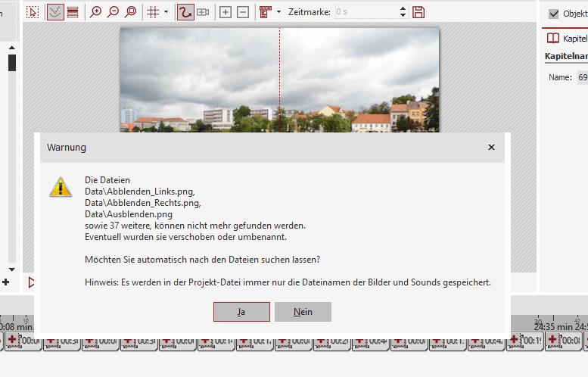Click the save timestamp disk icon
Image resolution: width=588 pixels, height=377 pixels.
point(418,12)
